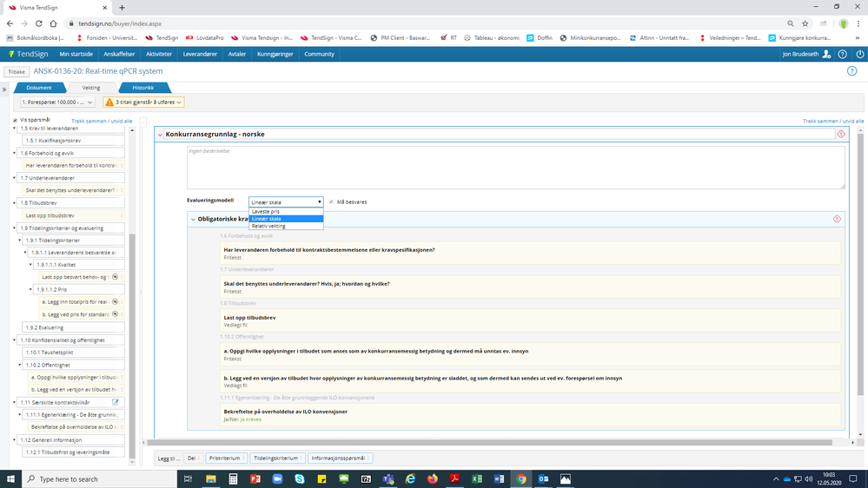Viewport: 868px width, 488px height.
Task: Open the Evalueringsmodell dropdown
Action: tap(286, 202)
